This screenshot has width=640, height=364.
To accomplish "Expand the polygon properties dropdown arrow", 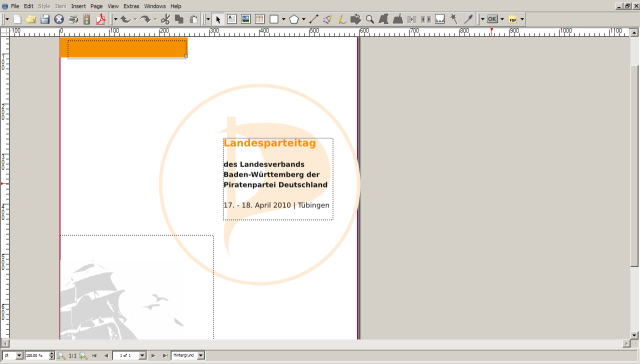I will pyautogui.click(x=304, y=19).
